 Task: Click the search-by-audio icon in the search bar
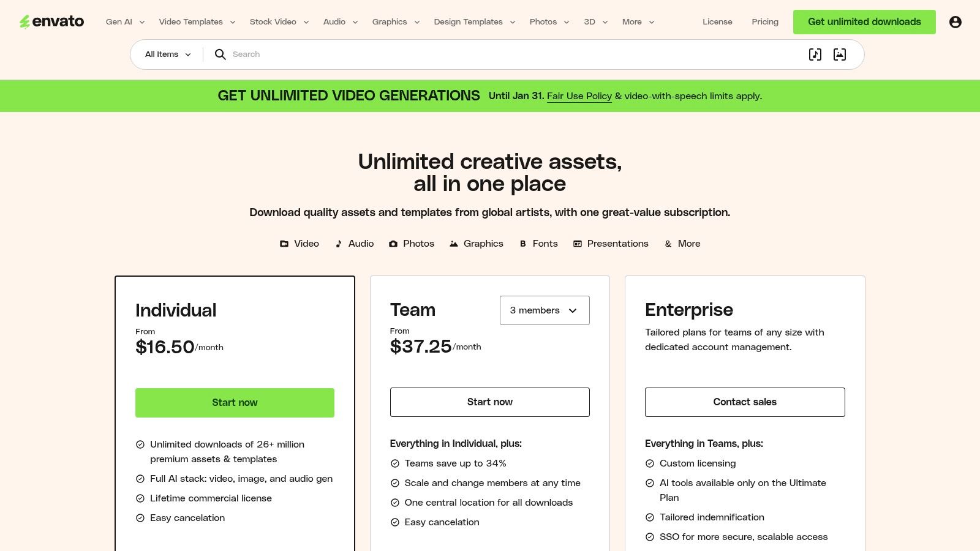(x=815, y=54)
